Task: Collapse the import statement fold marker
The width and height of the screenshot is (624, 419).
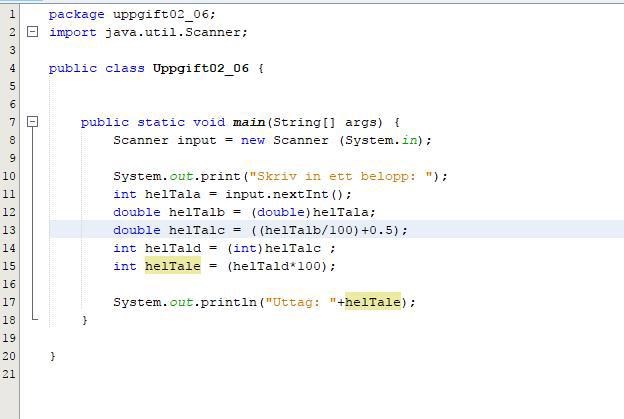Action: [33, 32]
